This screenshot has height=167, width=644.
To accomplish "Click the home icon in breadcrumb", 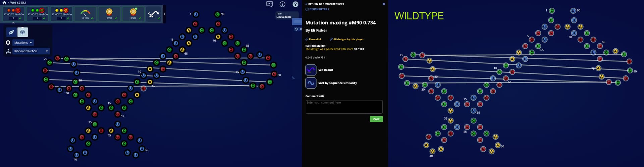I will pos(4,2).
